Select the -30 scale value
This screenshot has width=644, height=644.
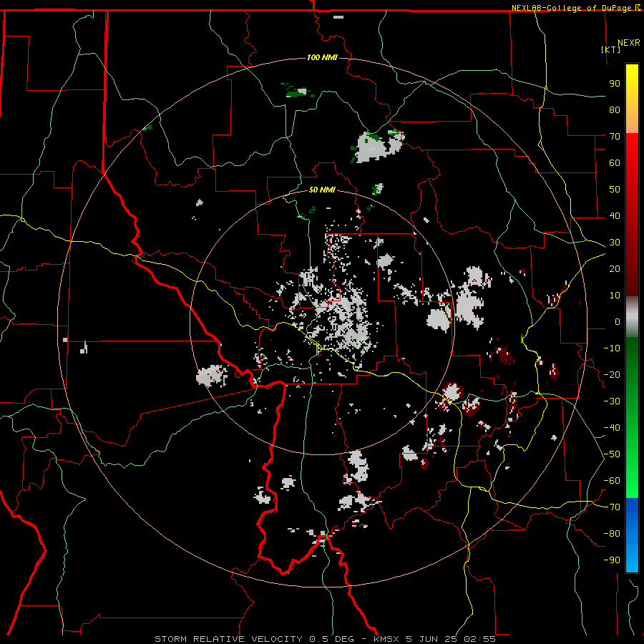point(612,401)
